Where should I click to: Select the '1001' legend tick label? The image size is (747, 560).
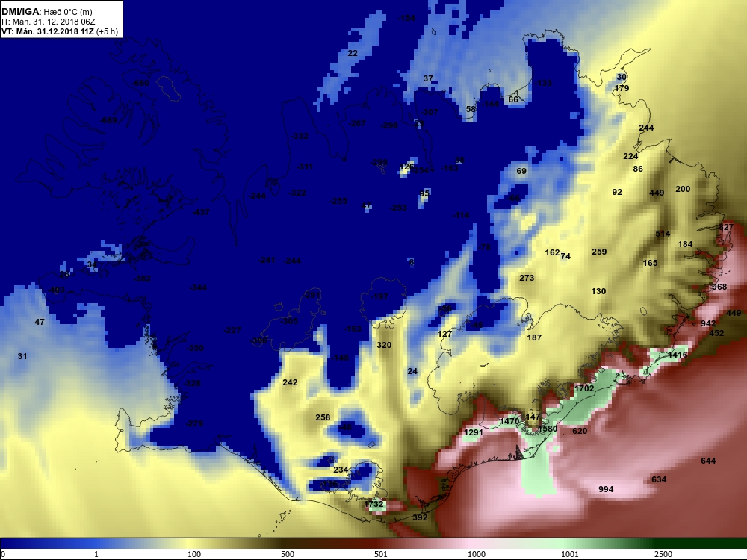(570, 554)
